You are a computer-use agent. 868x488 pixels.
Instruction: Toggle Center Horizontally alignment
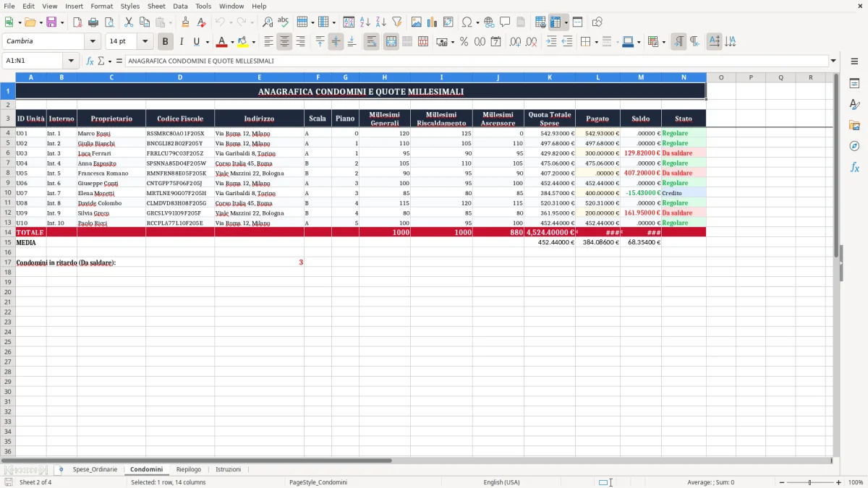284,42
